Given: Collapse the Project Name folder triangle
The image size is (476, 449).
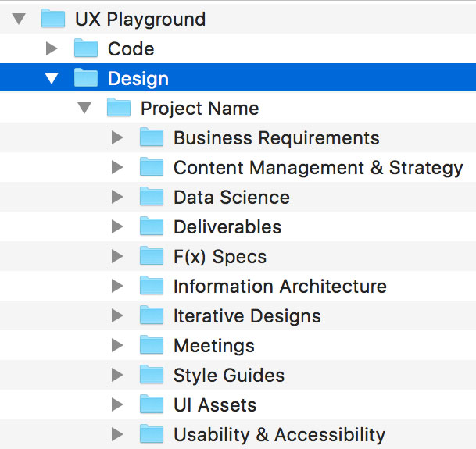Looking at the screenshot, I should click(84, 108).
